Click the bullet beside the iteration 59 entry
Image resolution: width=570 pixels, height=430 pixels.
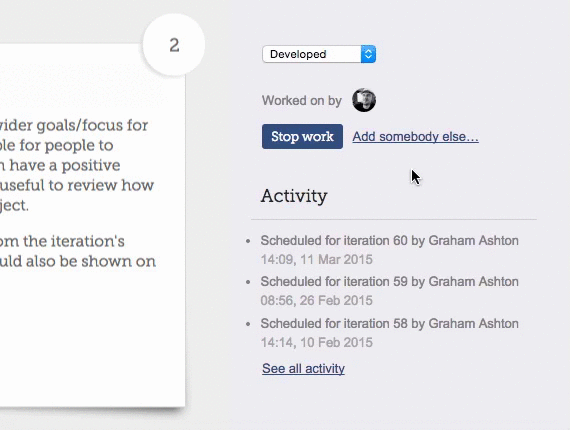tap(248, 282)
